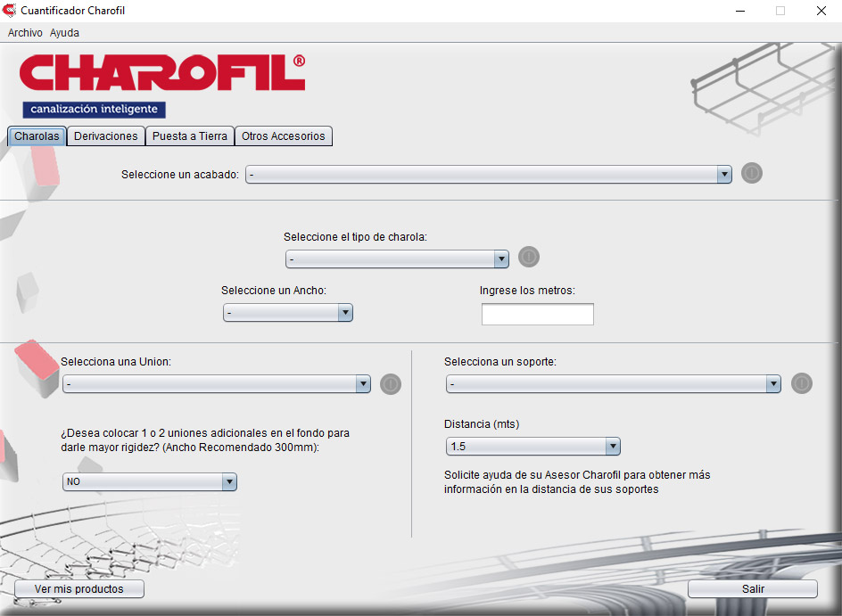Click the 'Seleccione el tipo de charola:' label

[356, 236]
